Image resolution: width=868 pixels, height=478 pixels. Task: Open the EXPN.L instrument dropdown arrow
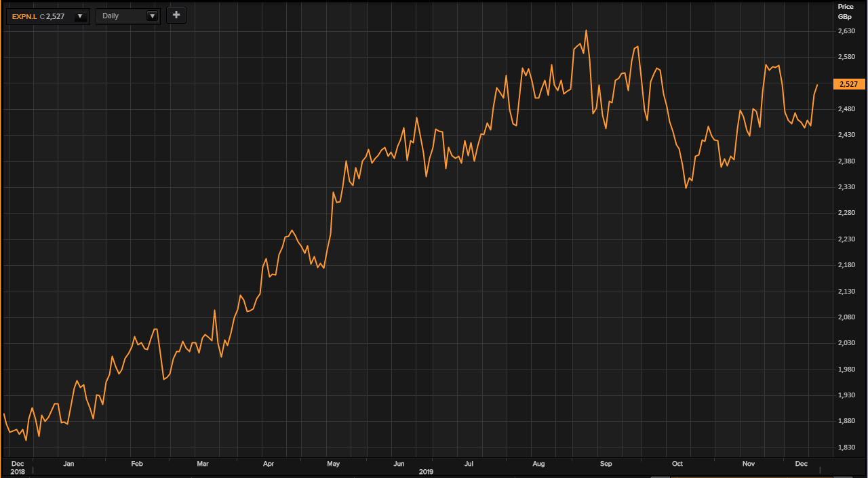pyautogui.click(x=81, y=16)
